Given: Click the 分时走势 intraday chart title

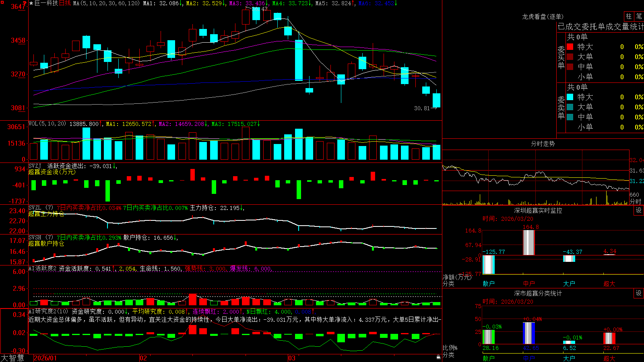Looking at the screenshot, I should point(543,144).
